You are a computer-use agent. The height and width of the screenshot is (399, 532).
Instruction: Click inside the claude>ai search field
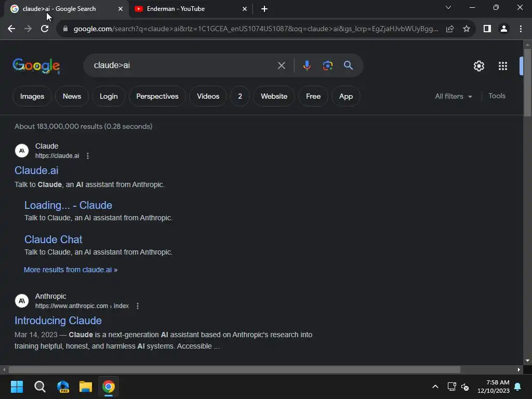pos(183,65)
